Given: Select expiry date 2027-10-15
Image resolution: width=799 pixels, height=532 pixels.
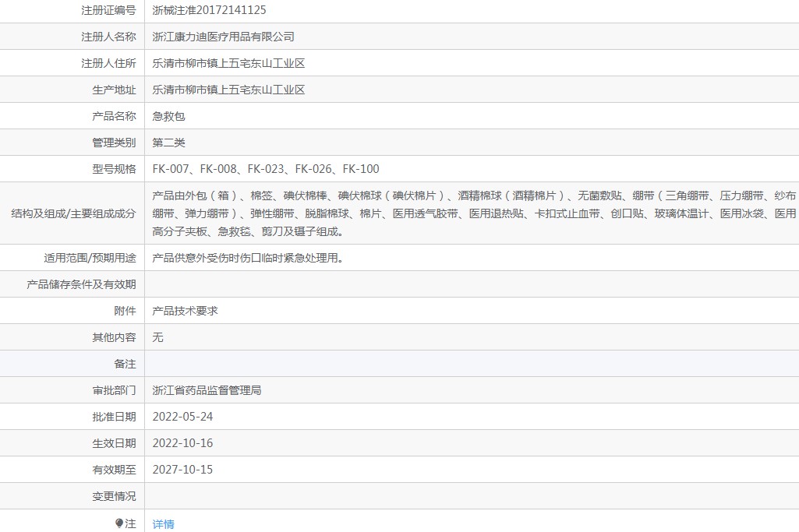Looking at the screenshot, I should pyautogui.click(x=182, y=470).
